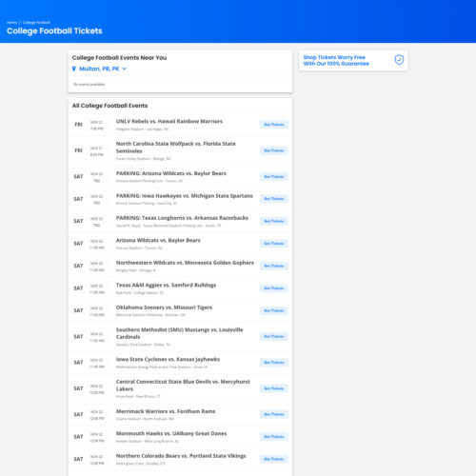Get Tickets for UNLV Rebels vs. Hawaii
Viewport: 476px width, 476px height.
274,125
